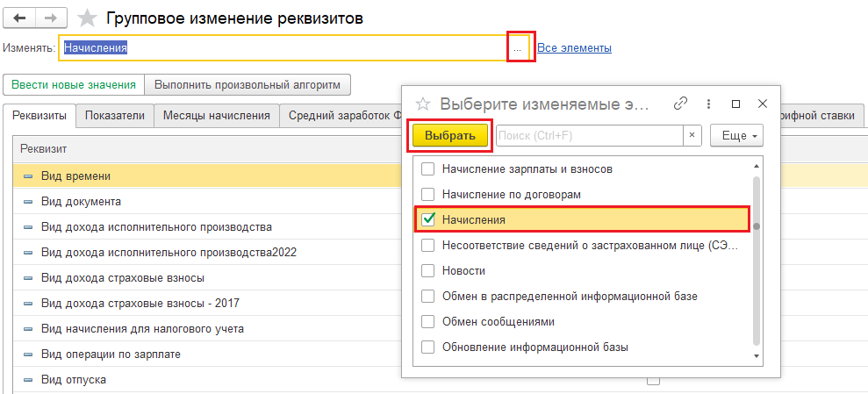
Task: Select the Вид документа row
Action: (208, 202)
